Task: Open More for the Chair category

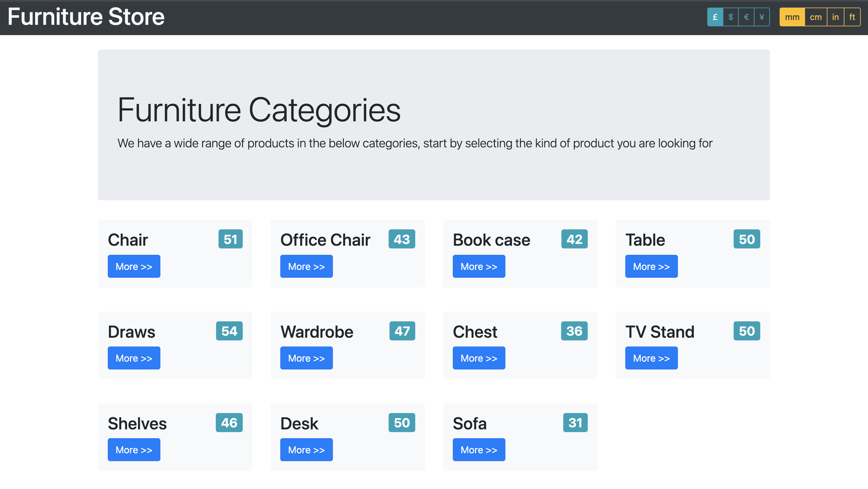Action: tap(134, 266)
